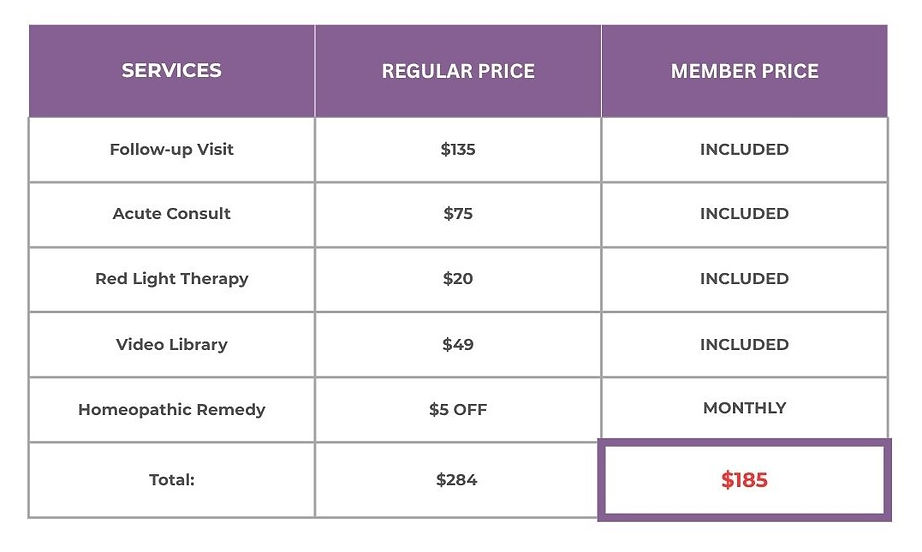The width and height of the screenshot is (922, 552).
Task: Click the SERVICES column header
Action: coord(171,71)
